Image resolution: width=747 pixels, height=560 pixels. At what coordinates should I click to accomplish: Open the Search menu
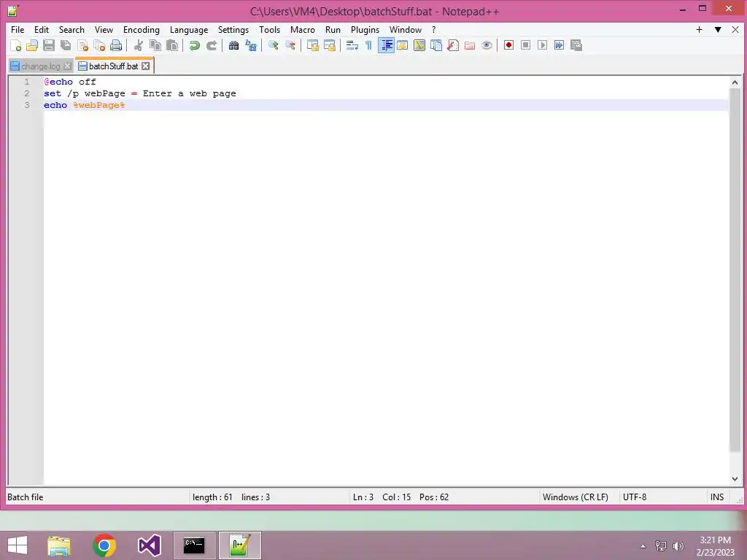click(x=71, y=29)
